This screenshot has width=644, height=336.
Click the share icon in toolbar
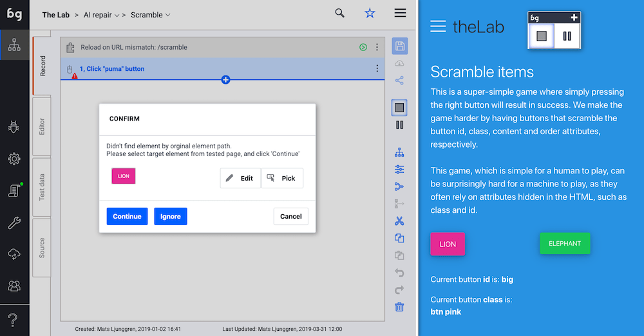coord(399,80)
